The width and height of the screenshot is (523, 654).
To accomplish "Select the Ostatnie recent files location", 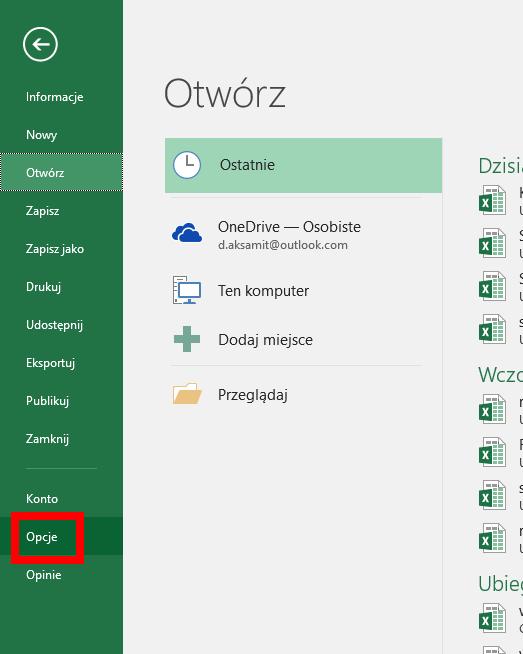I will pos(303,165).
